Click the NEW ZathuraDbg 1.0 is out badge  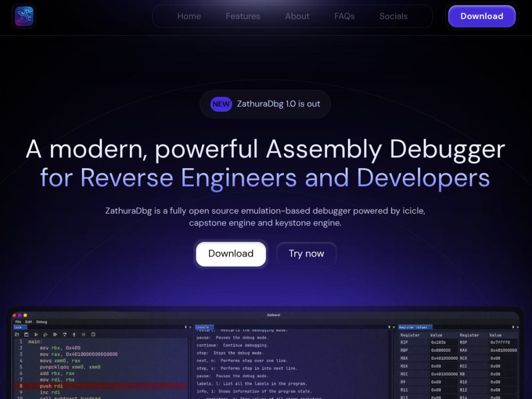pos(265,104)
